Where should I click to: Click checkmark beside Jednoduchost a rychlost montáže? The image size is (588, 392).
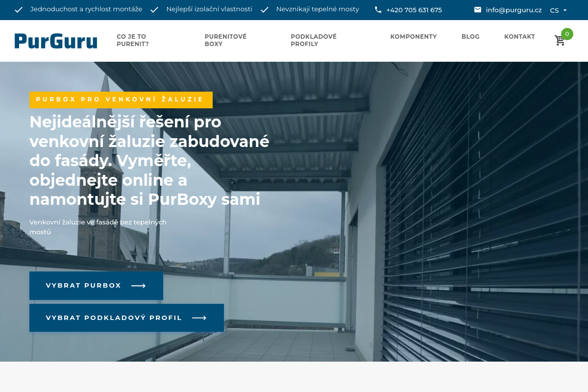click(19, 10)
